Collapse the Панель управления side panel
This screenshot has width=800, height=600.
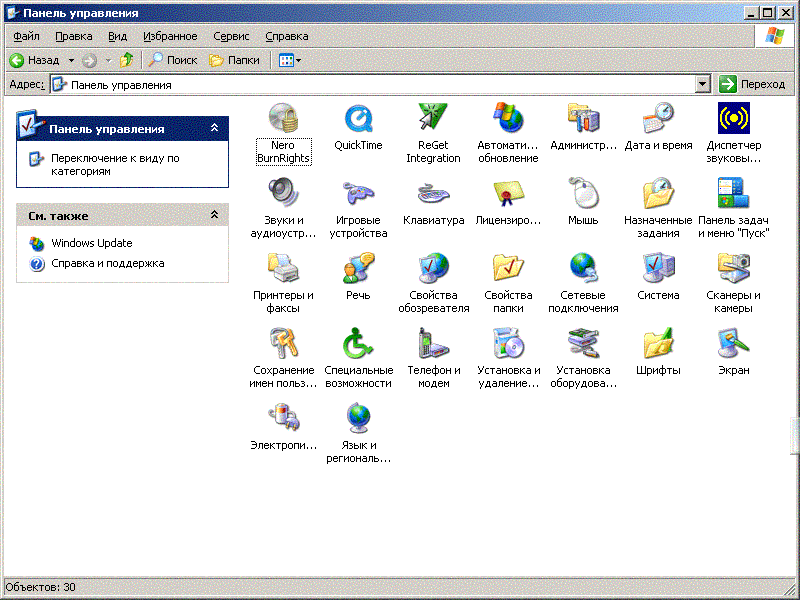pos(214,129)
